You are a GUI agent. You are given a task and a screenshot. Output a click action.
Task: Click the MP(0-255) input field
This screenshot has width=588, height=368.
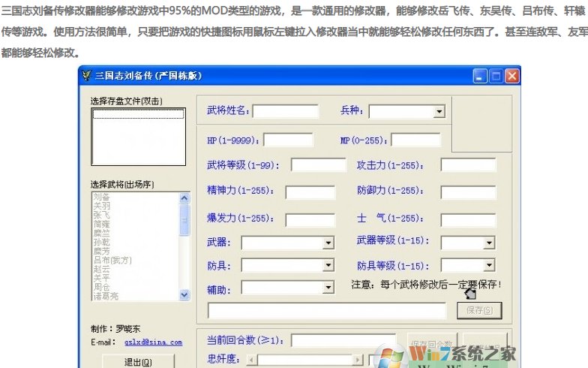[x=415, y=140]
